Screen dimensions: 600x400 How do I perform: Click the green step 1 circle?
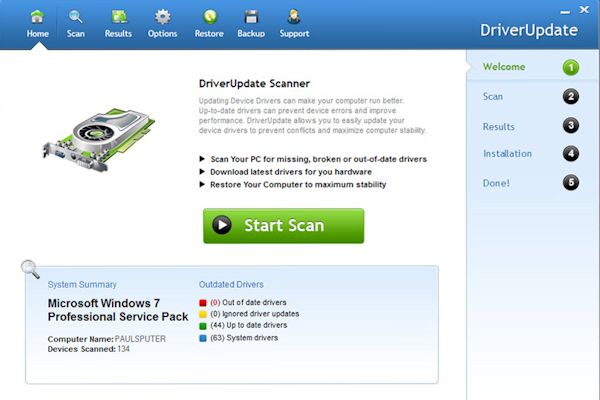coord(571,68)
